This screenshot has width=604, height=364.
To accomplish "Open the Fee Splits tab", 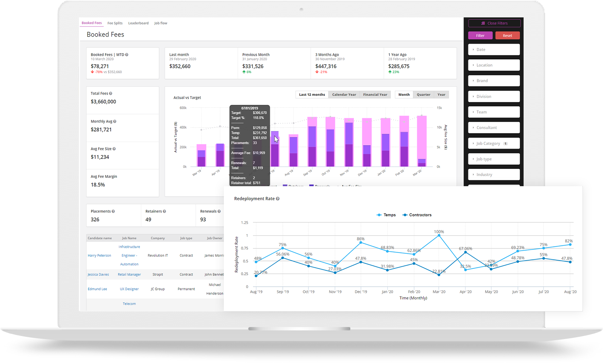I will (x=115, y=23).
